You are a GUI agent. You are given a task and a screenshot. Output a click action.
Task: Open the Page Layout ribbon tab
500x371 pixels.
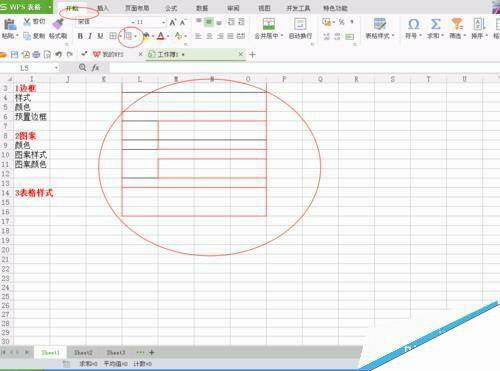137,8
